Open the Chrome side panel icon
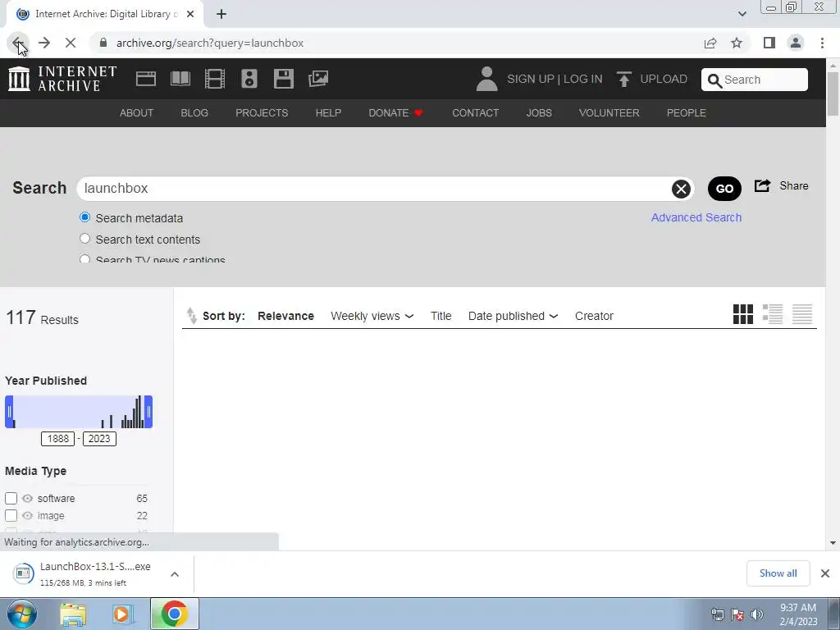 click(769, 43)
